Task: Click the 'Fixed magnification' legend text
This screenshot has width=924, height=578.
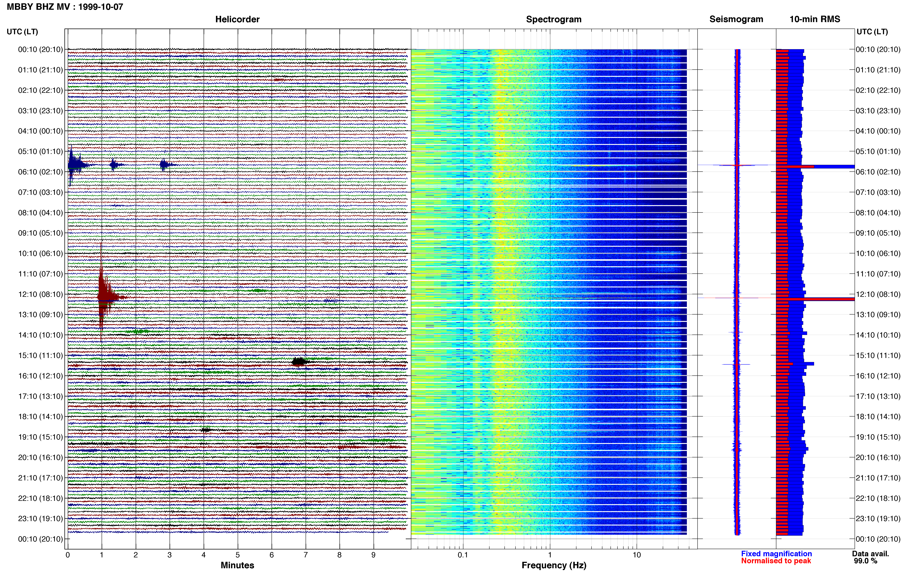Action: coord(776,554)
